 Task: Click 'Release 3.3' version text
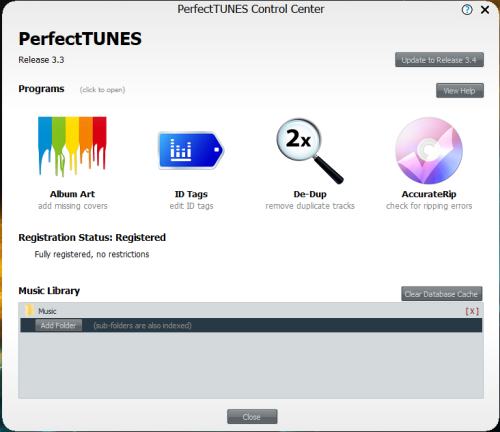click(41, 60)
